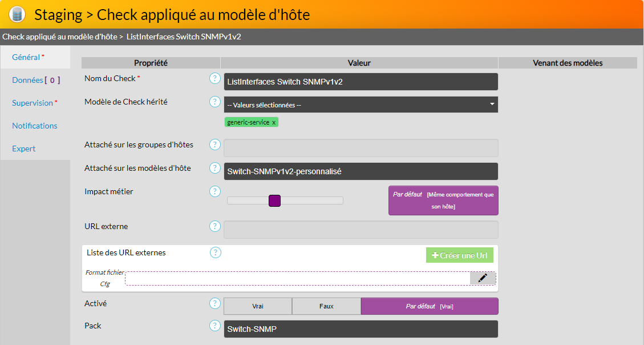Click help icon for Impact métier
Screen dimensions: 644x345
click(x=215, y=191)
